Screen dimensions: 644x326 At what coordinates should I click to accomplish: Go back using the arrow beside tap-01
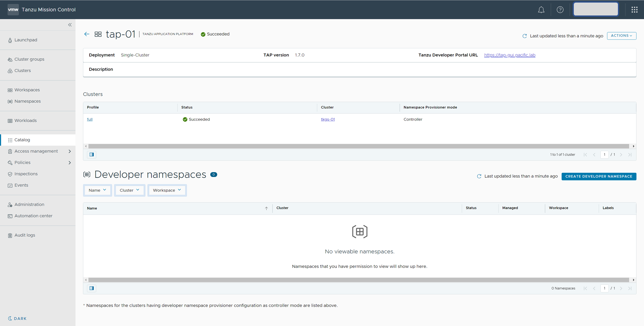(x=87, y=34)
